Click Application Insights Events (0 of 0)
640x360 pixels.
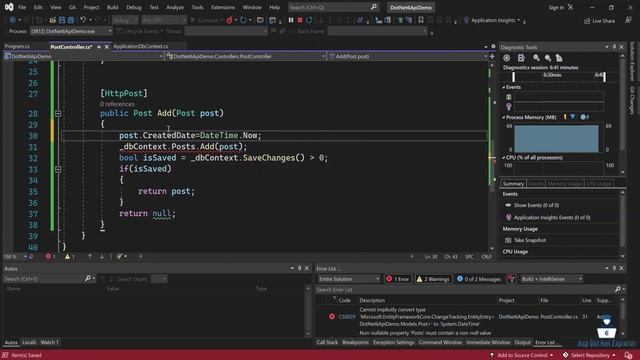click(x=552, y=218)
